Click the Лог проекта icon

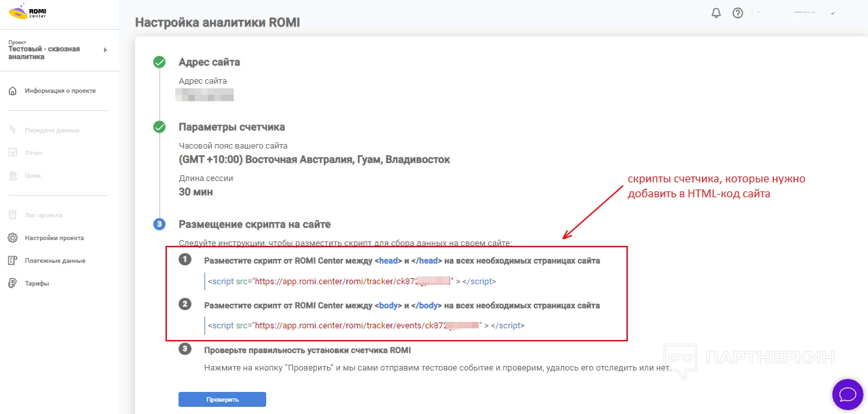click(x=12, y=215)
